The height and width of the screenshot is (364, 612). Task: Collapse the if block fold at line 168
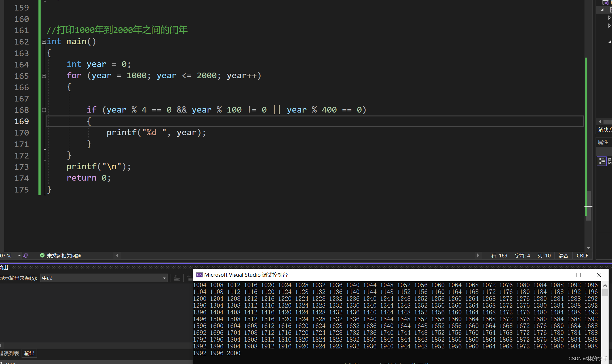tap(44, 110)
